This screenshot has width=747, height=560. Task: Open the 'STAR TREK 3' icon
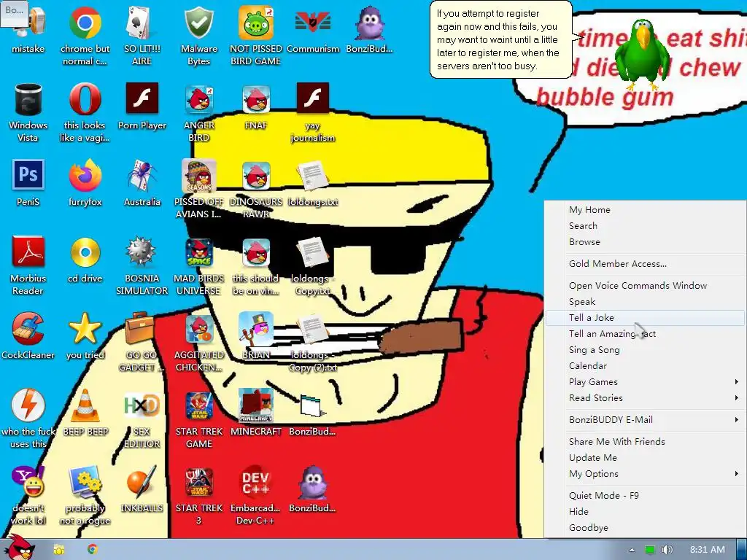point(198,482)
